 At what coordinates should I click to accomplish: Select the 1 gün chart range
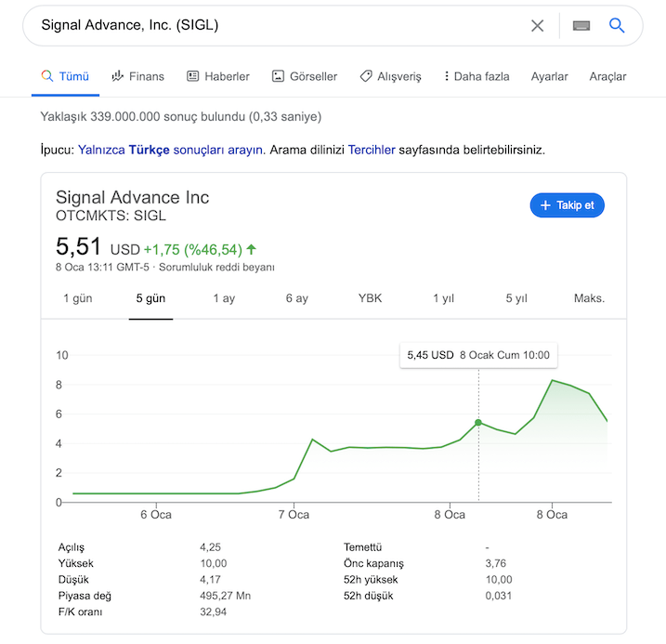[x=78, y=298]
